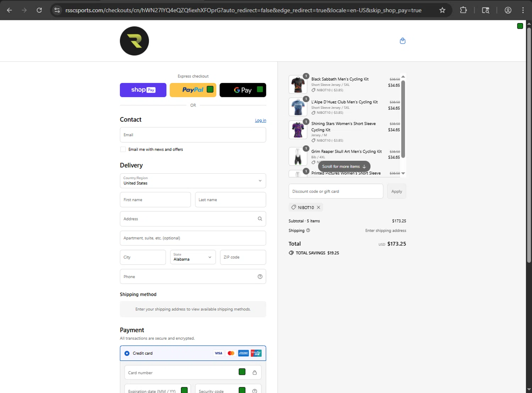Open the browser extensions puzzle icon
The height and width of the screenshot is (393, 532).
[463, 10]
